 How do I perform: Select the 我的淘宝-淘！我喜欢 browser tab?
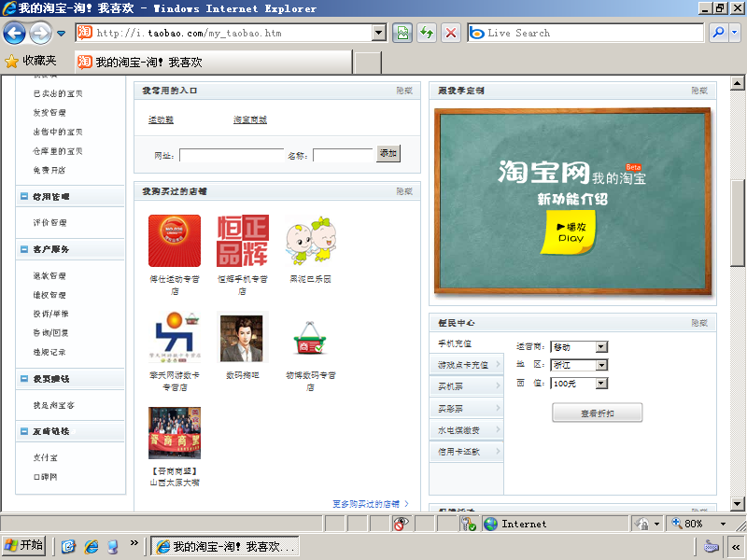coord(214,63)
